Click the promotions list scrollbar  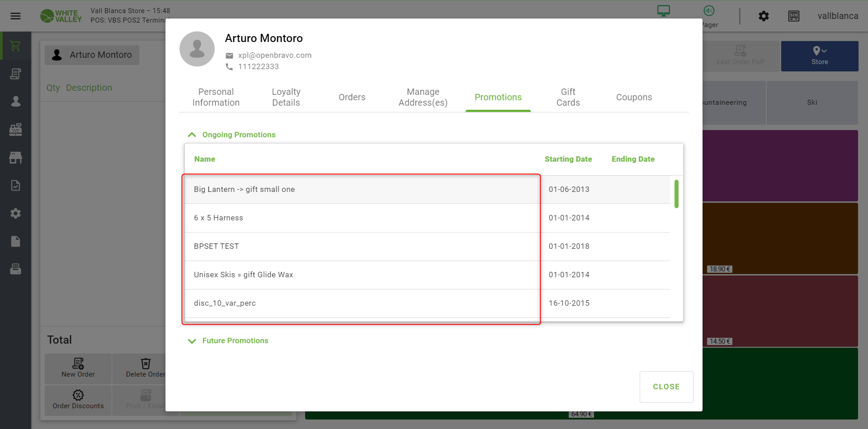point(676,194)
